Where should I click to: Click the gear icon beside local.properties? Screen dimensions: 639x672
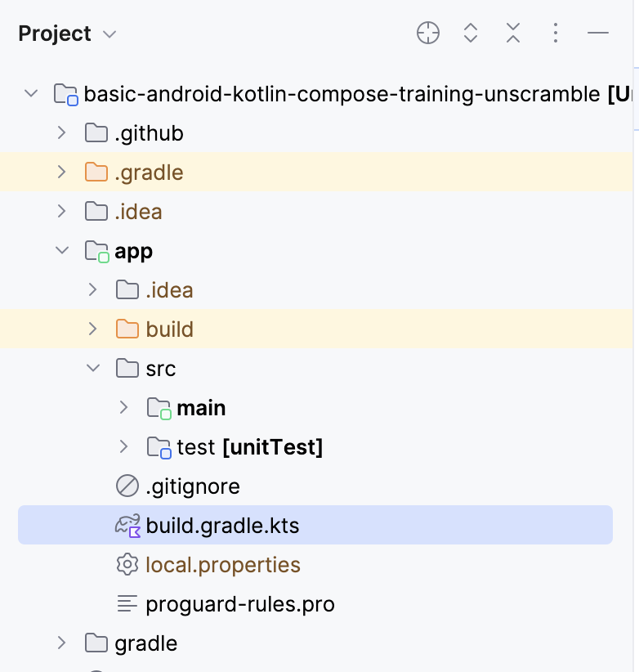click(127, 564)
